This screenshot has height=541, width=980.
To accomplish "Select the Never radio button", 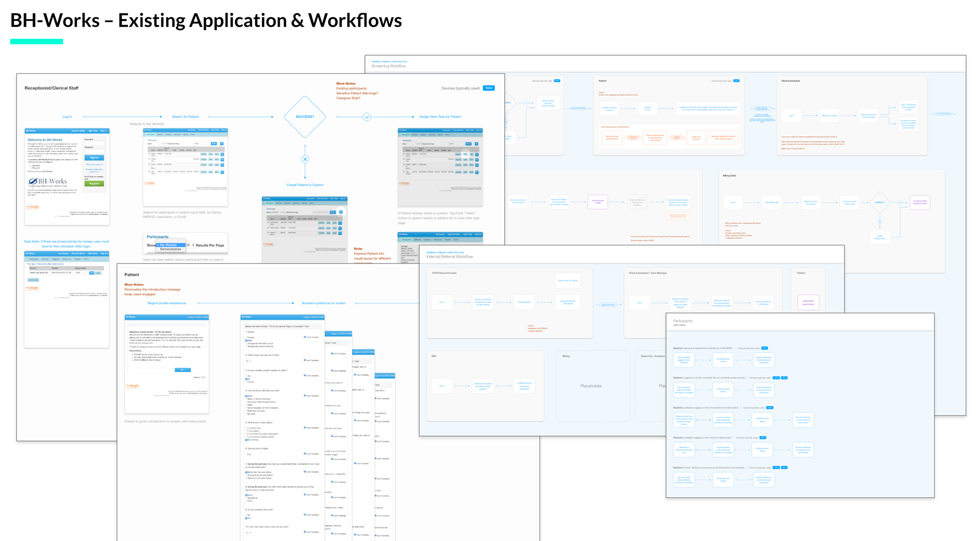I will (247, 495).
